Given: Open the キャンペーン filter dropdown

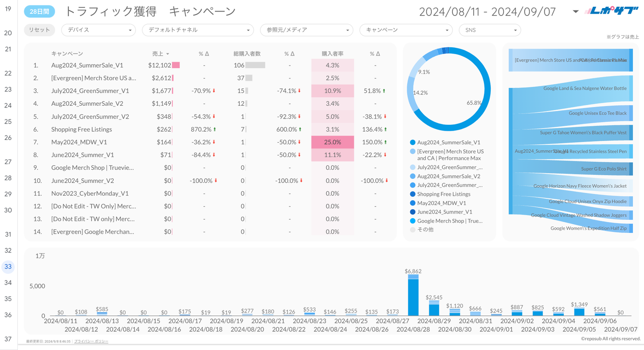Looking at the screenshot, I should click(x=406, y=30).
